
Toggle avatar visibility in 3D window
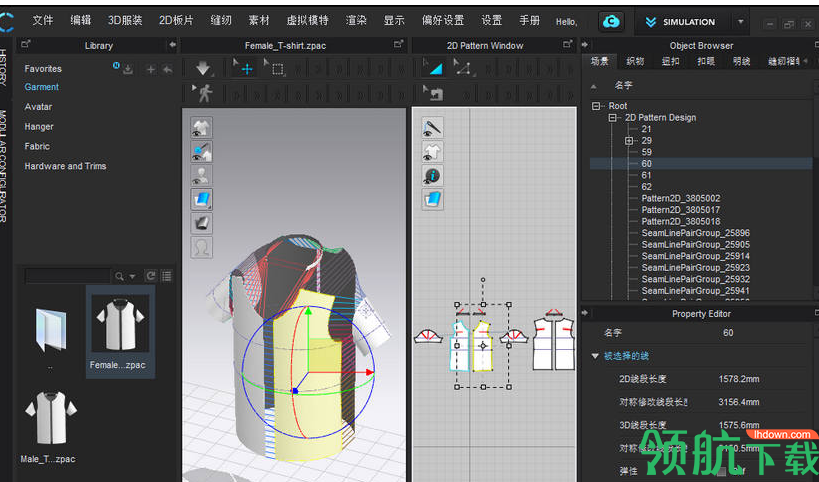pos(202,175)
